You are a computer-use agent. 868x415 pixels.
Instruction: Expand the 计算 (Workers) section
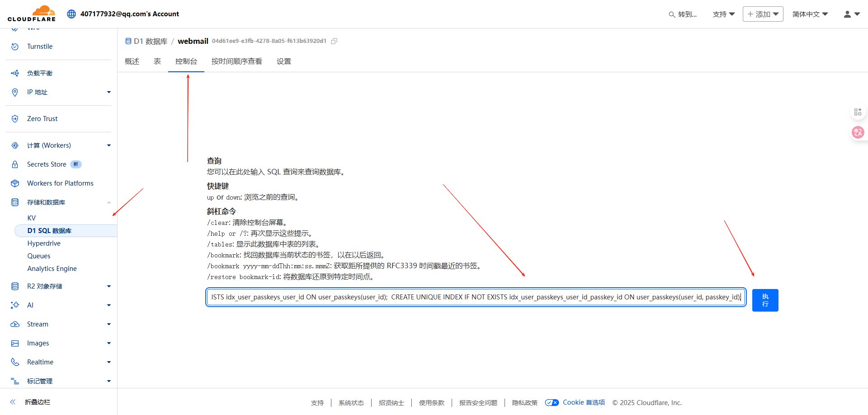coord(108,145)
